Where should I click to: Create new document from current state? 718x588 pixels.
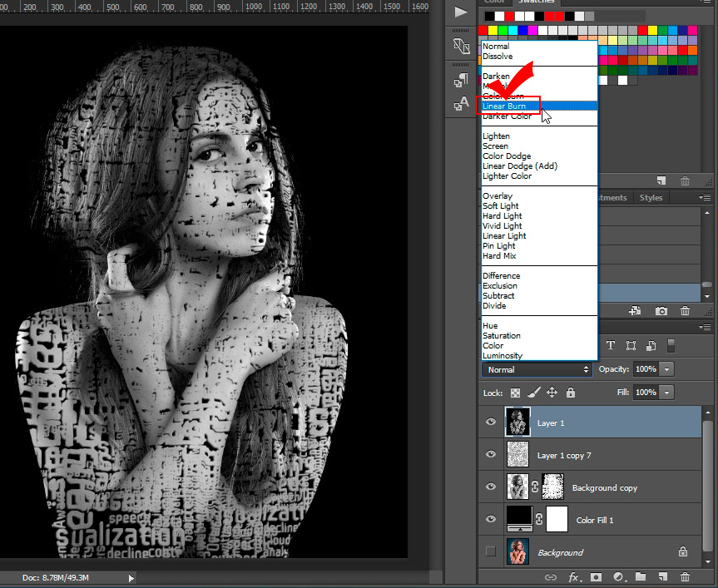click(x=635, y=311)
